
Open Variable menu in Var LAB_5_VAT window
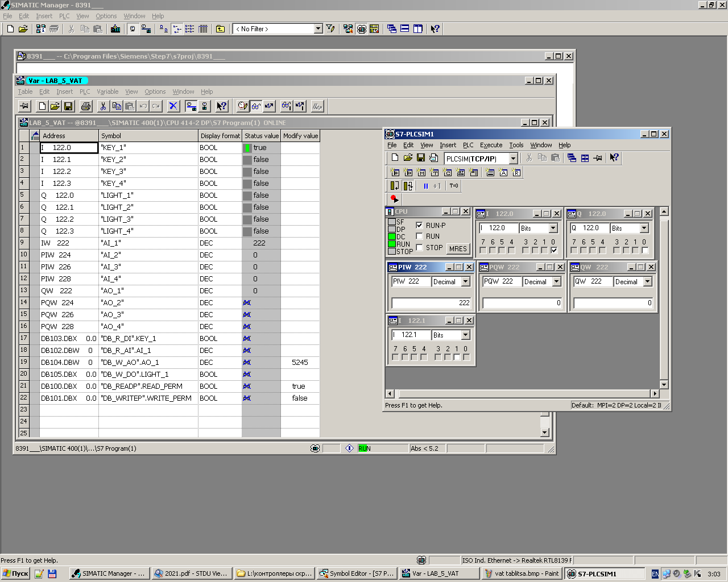(x=107, y=92)
